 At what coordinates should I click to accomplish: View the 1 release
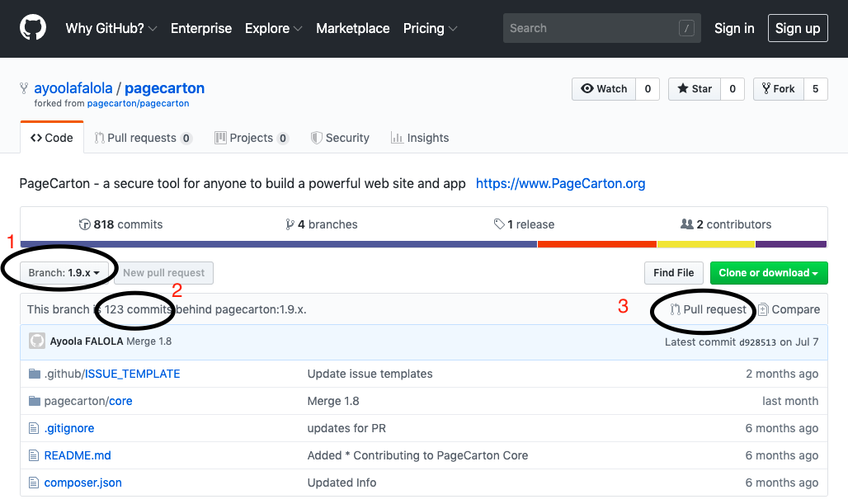524,224
